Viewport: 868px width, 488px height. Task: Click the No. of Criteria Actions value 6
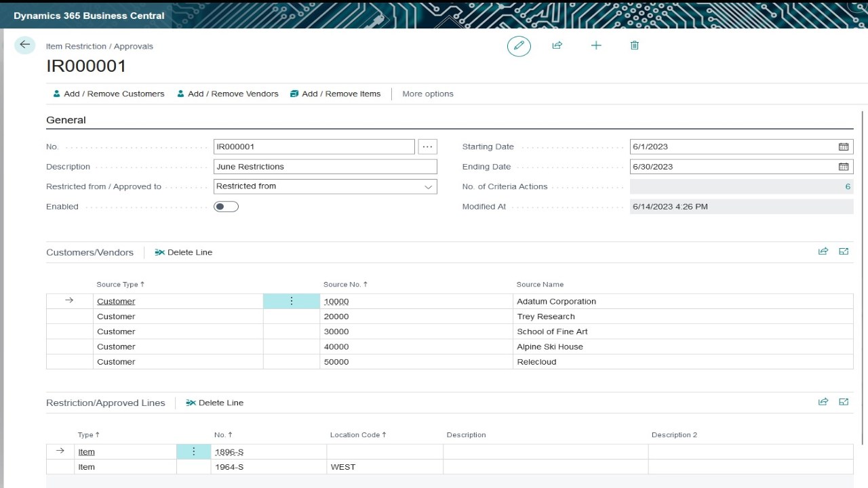pos(848,186)
